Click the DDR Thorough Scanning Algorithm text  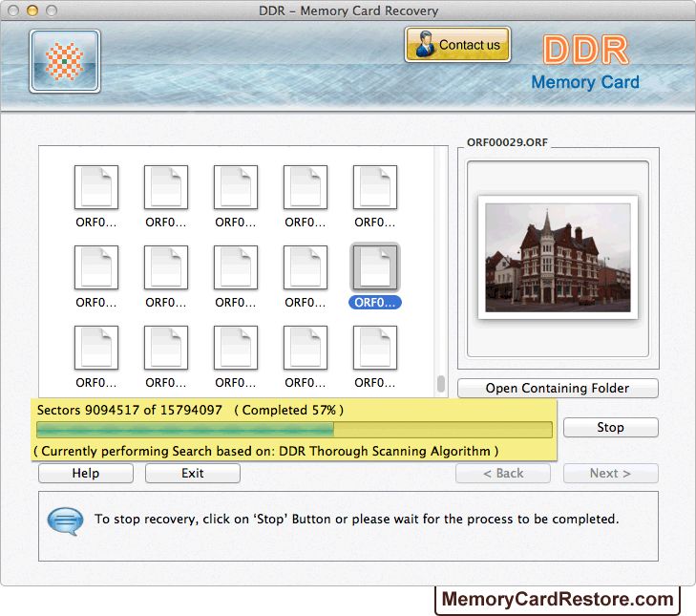pos(385,451)
